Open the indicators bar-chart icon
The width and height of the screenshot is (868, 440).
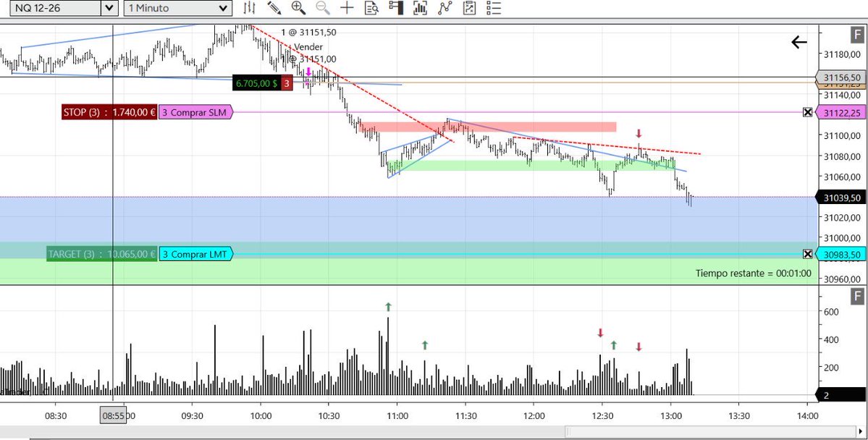click(x=420, y=8)
